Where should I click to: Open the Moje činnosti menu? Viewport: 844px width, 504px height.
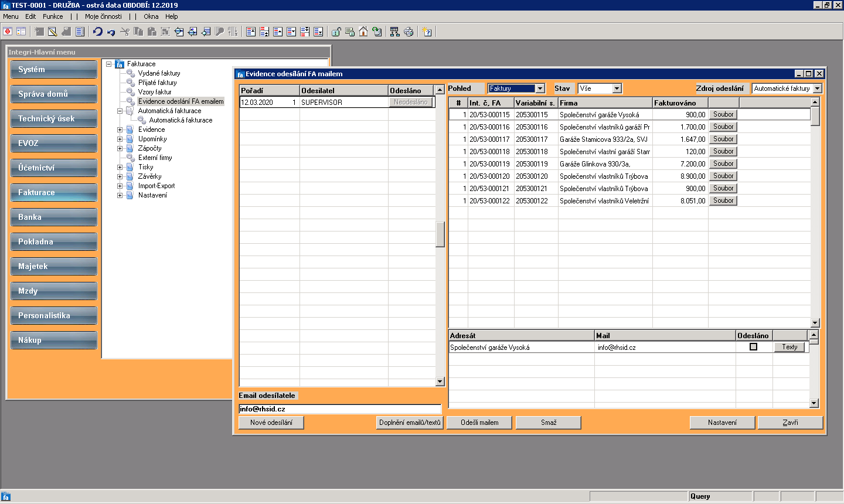[x=103, y=16]
